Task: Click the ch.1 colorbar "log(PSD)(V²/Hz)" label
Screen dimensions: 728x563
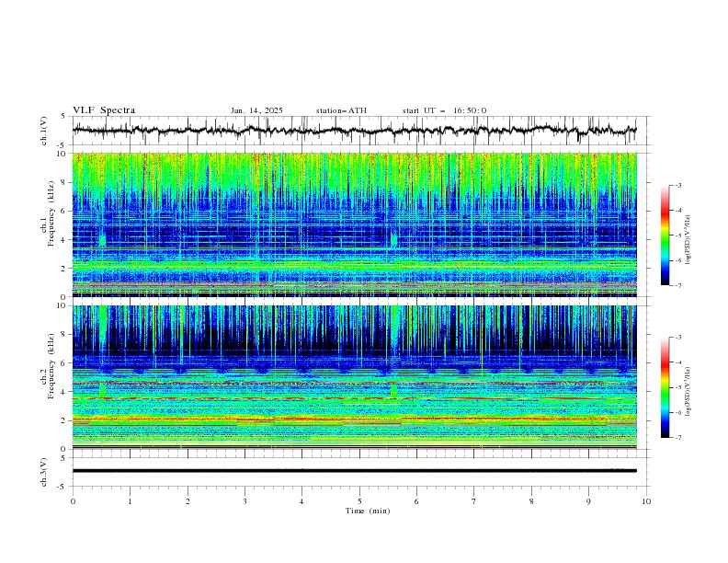Action: [x=688, y=240]
